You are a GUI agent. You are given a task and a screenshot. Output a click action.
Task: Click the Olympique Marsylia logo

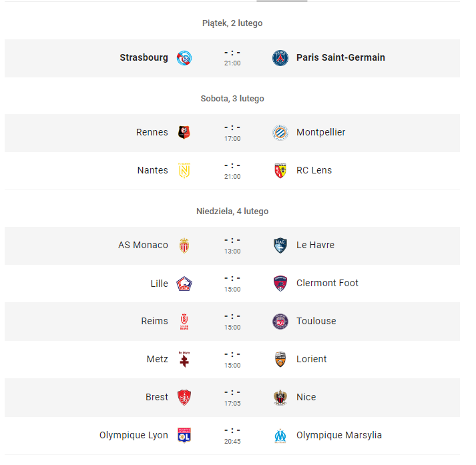point(280,436)
